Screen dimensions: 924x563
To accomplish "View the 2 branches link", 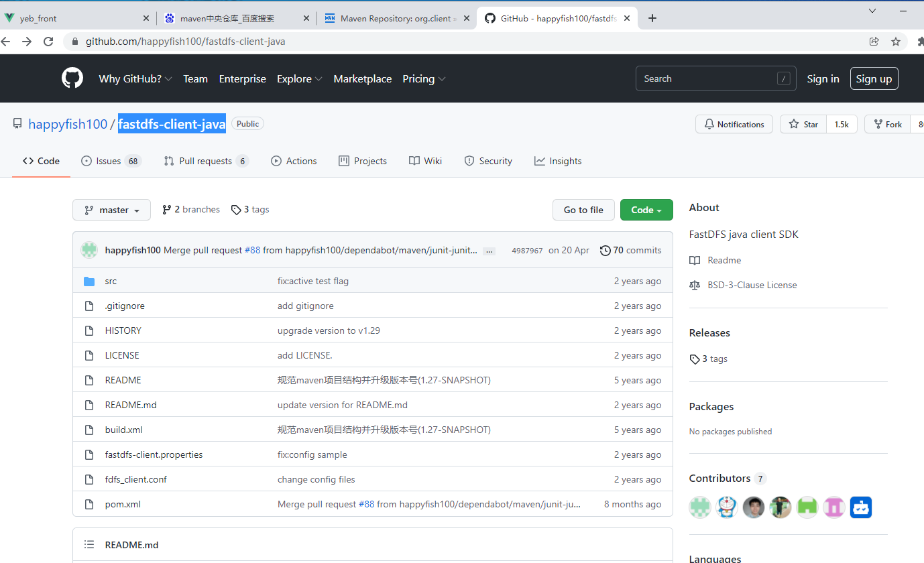I will (191, 210).
